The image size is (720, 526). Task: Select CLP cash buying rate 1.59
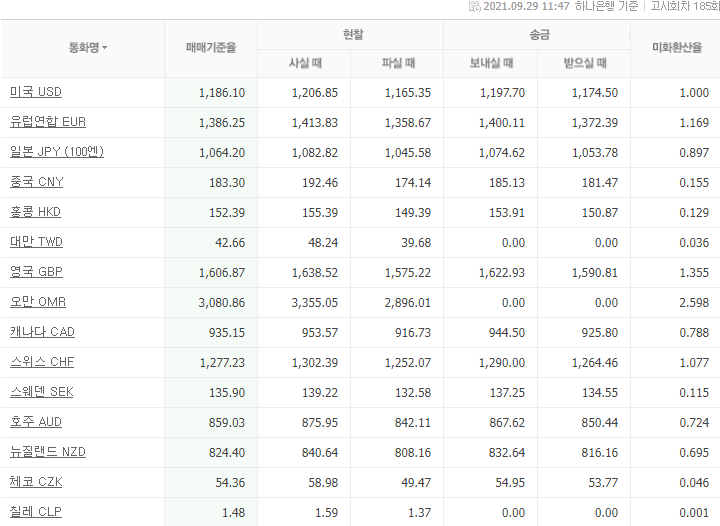pyautogui.click(x=327, y=513)
